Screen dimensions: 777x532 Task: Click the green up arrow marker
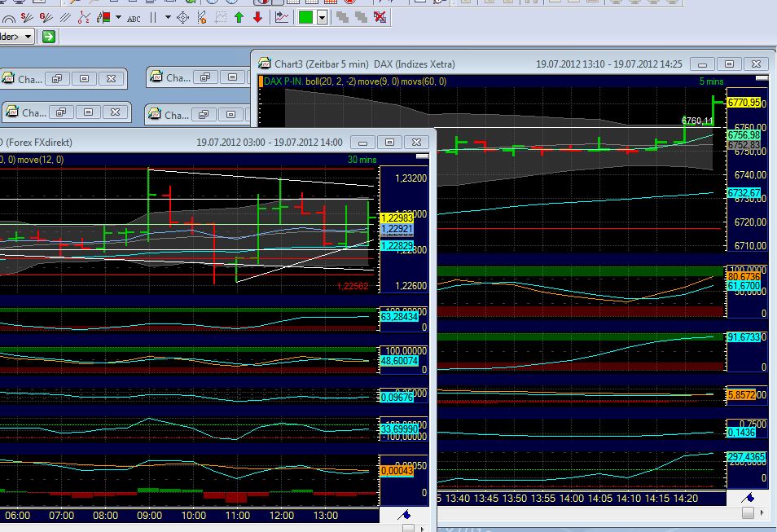[x=239, y=18]
